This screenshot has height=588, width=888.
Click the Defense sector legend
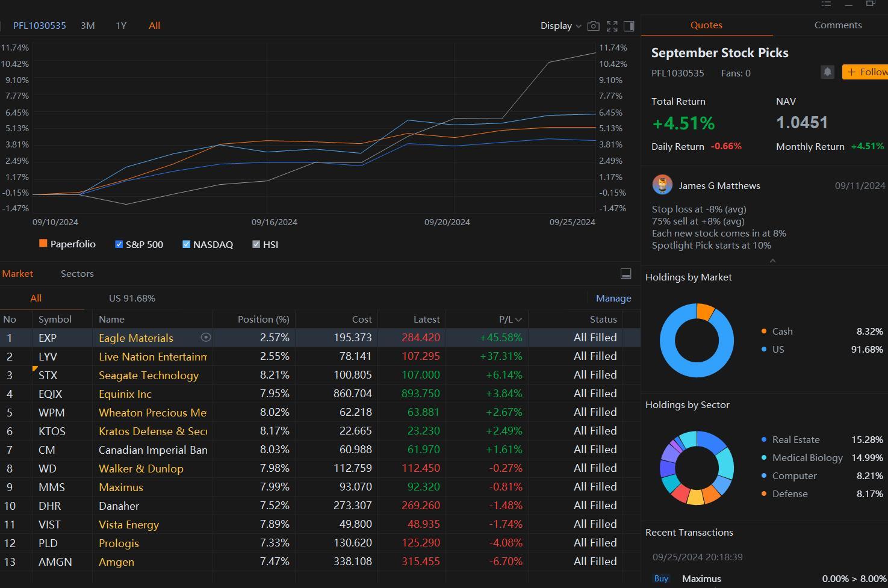tap(790, 494)
